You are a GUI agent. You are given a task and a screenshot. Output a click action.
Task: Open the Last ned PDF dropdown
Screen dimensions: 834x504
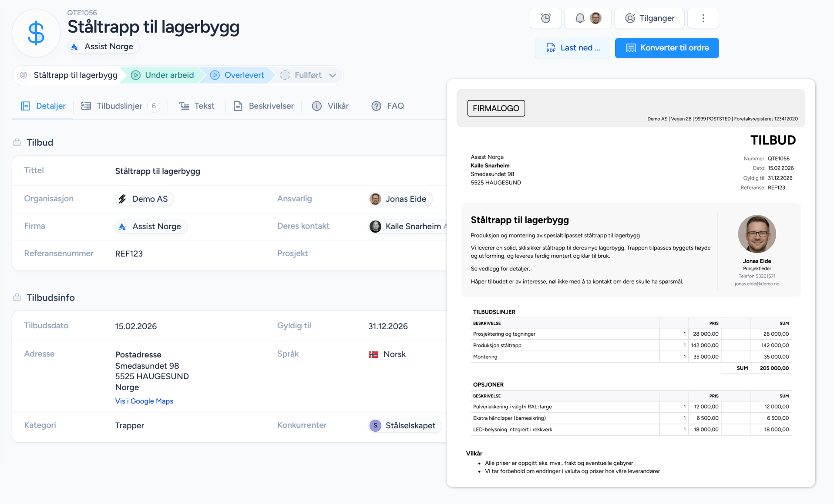click(x=572, y=48)
